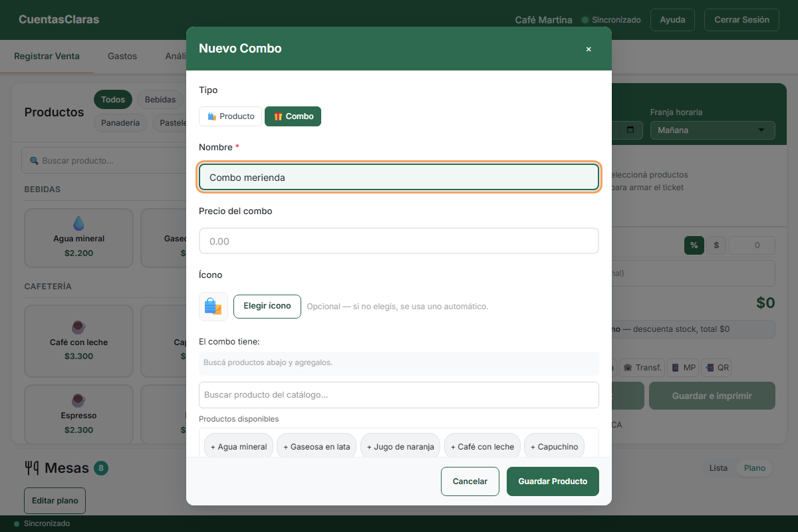The image size is (798, 532).
Task: Focus the Buscar producto del catálogo field
Action: click(399, 395)
